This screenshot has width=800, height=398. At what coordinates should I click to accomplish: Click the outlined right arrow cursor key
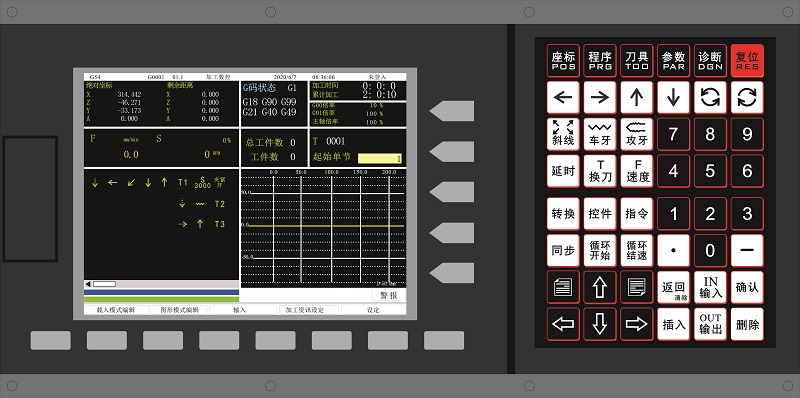[636, 324]
